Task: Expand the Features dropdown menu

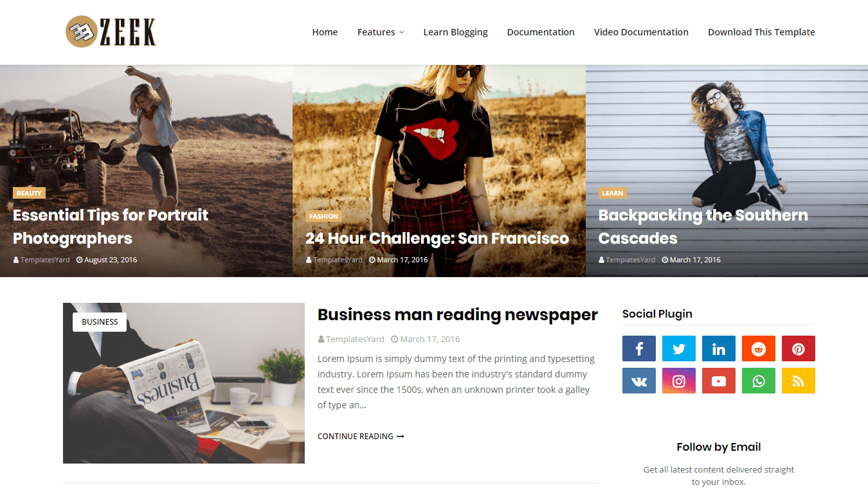Action: 381,32
